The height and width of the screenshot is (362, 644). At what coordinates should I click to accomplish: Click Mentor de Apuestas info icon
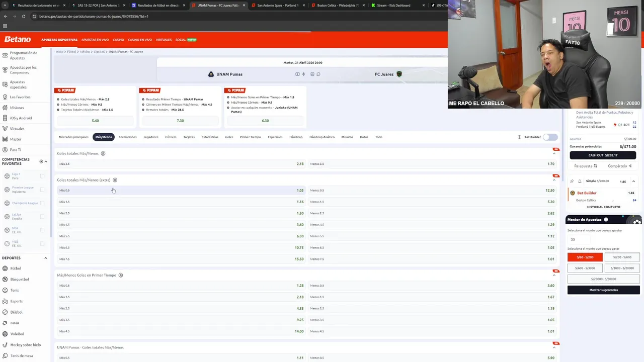(x=606, y=220)
